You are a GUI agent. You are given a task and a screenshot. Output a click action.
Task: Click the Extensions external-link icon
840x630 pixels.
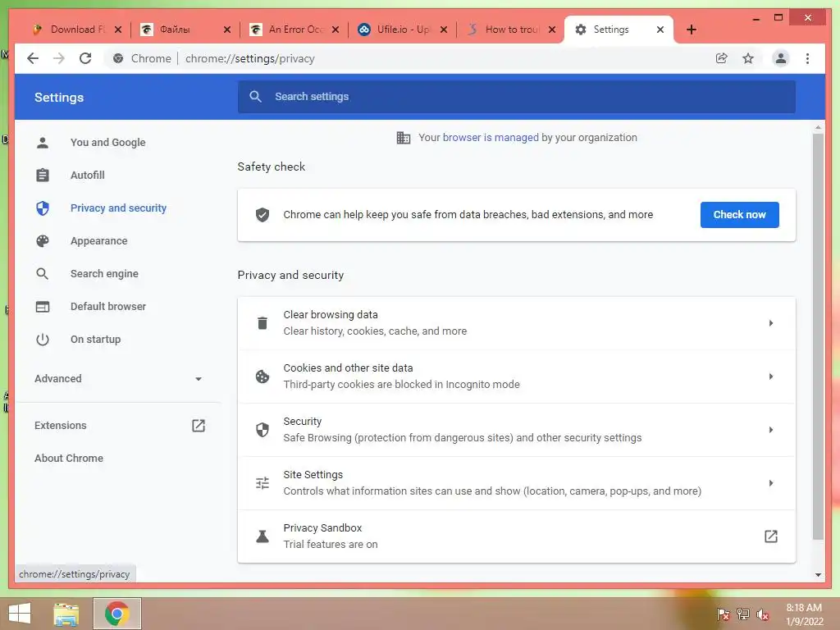point(199,426)
